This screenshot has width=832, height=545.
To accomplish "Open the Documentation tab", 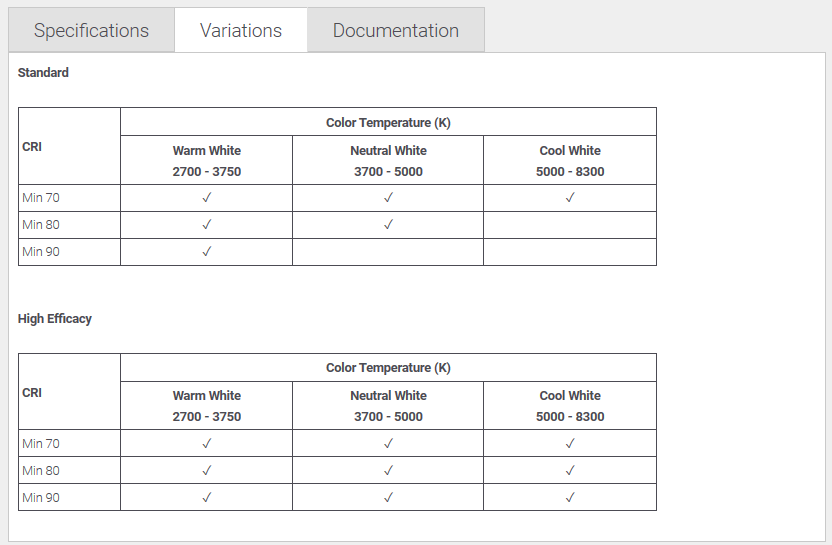I will point(395,30).
